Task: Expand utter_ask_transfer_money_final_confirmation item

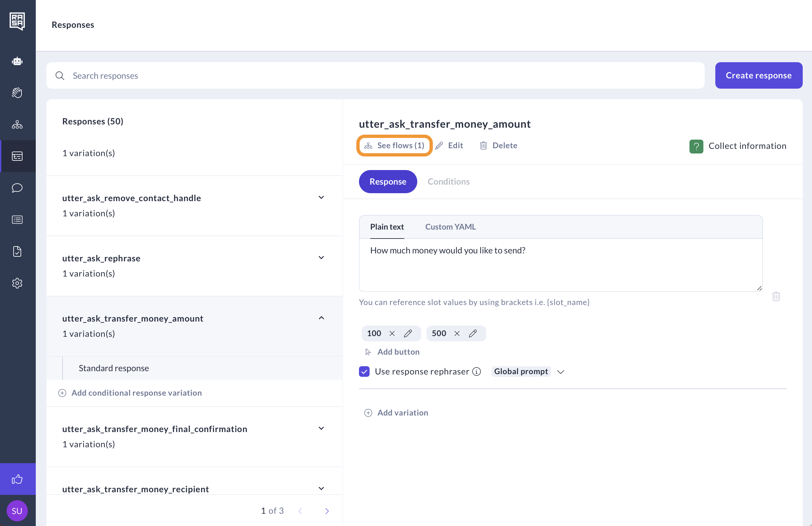Action: tap(321, 428)
